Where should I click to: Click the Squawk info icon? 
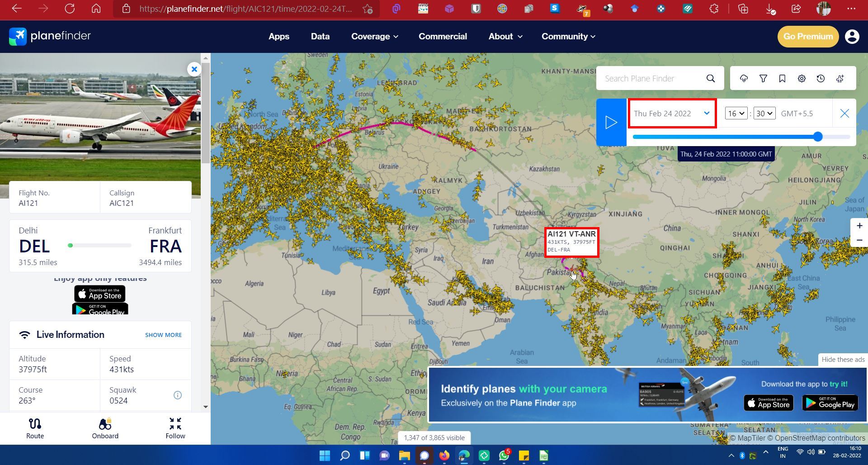point(178,395)
